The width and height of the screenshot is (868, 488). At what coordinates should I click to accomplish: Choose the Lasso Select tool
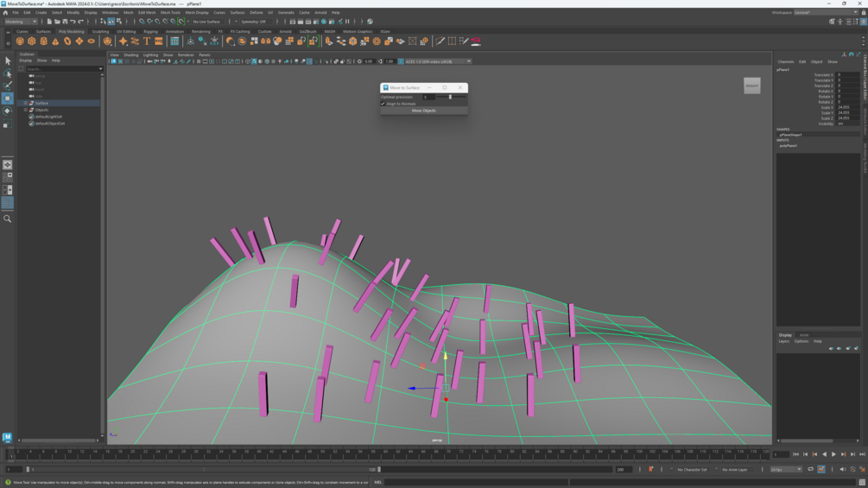coord(7,73)
